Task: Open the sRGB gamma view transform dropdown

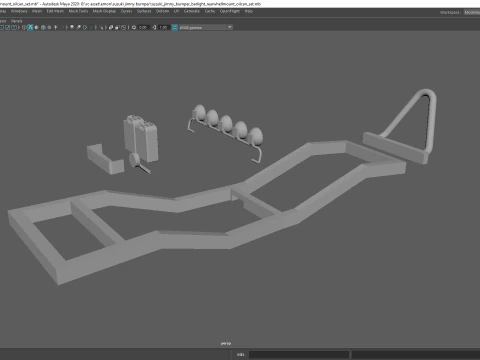Action: click(x=205, y=27)
